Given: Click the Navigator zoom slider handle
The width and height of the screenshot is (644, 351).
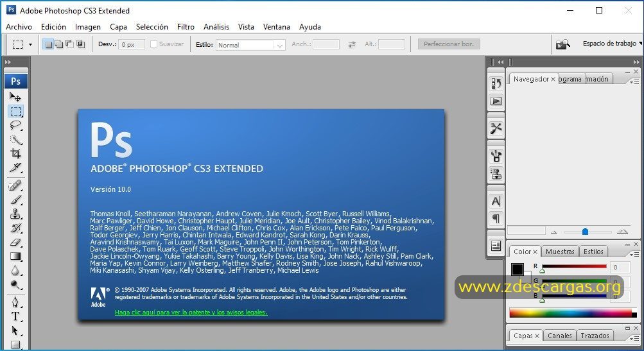Looking at the screenshot, I should (x=586, y=232).
